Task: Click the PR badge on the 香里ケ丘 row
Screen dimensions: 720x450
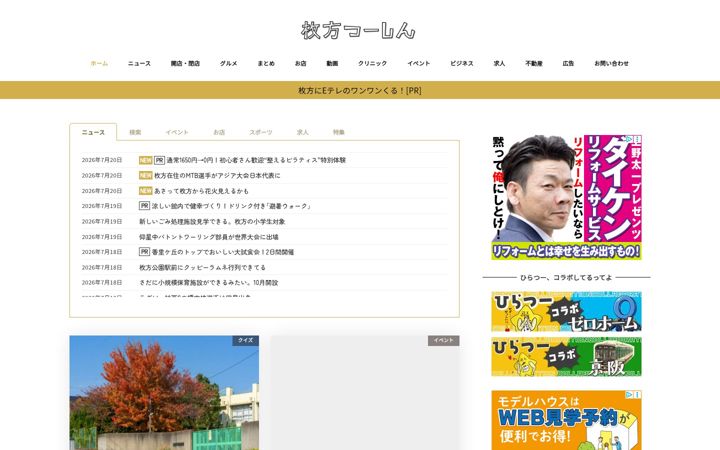Action: (144, 252)
